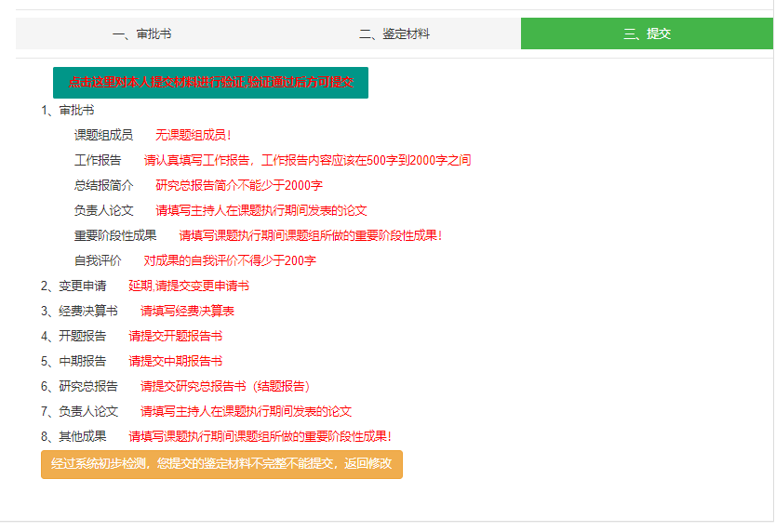Screen dimensions: 775x532
Task: Switch to the 一、审批书 tab
Action: tap(141, 33)
